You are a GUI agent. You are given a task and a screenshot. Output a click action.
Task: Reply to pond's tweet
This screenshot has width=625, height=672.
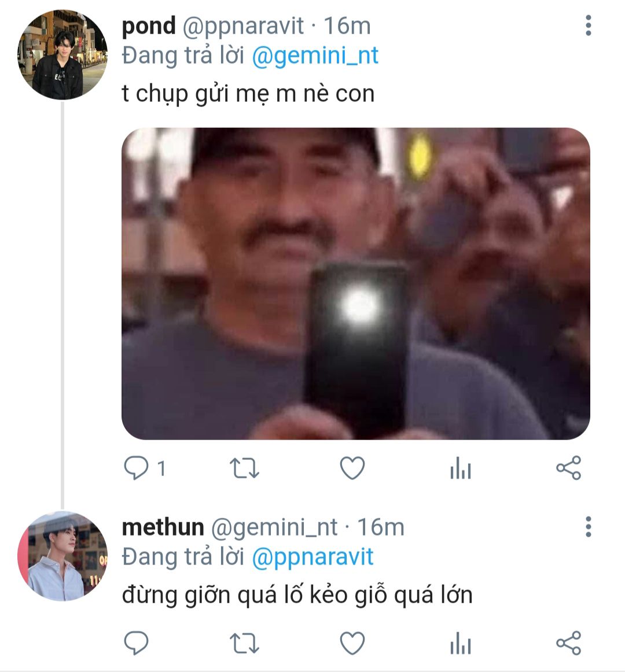pyautogui.click(x=137, y=468)
